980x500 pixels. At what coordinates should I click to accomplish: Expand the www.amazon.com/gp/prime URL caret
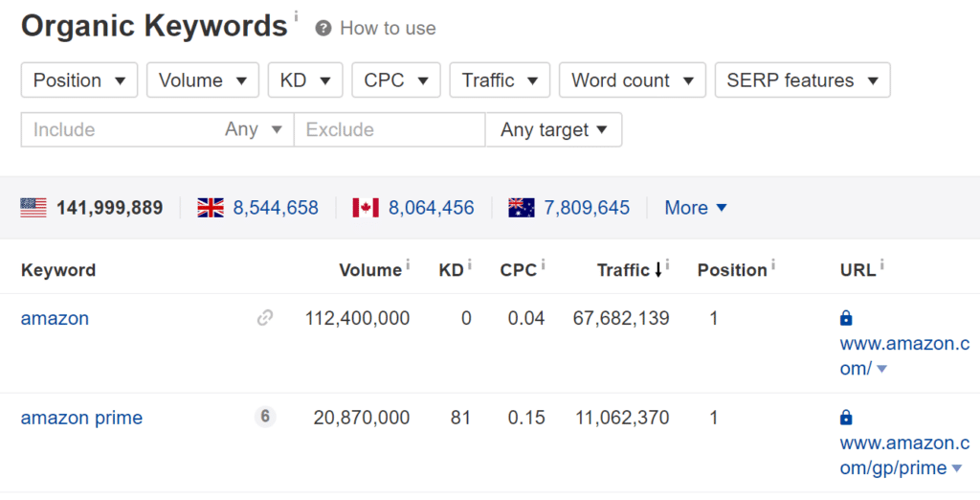[x=955, y=468]
